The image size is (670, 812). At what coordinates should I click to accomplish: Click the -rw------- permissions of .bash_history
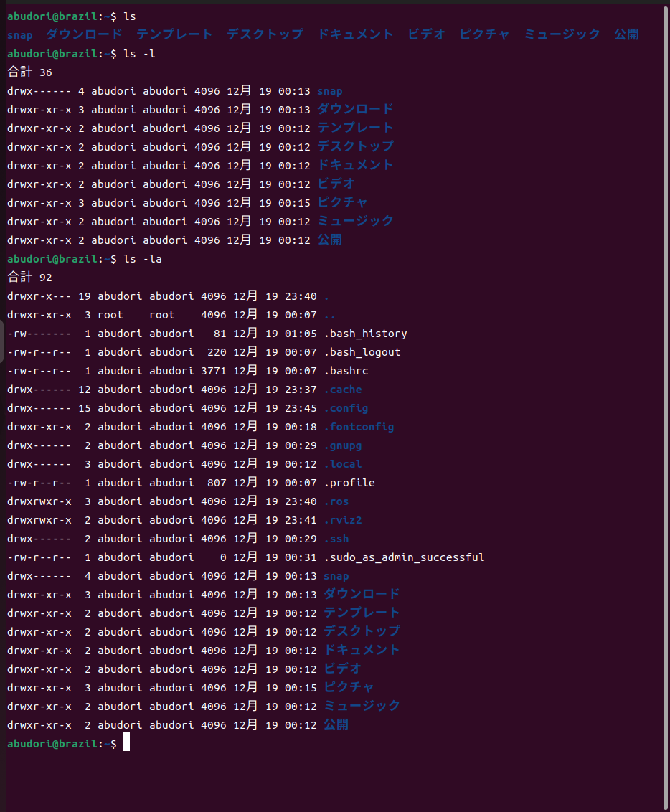39,334
